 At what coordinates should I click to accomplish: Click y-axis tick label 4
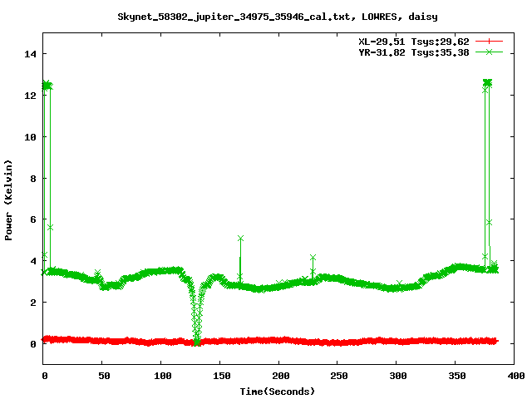[x=33, y=261]
